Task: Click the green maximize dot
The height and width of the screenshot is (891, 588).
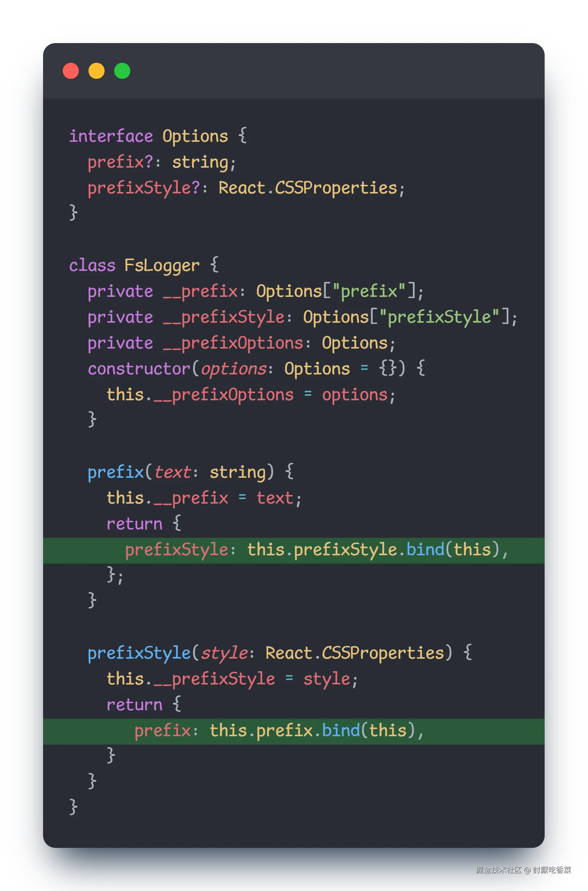Action: 122,71
